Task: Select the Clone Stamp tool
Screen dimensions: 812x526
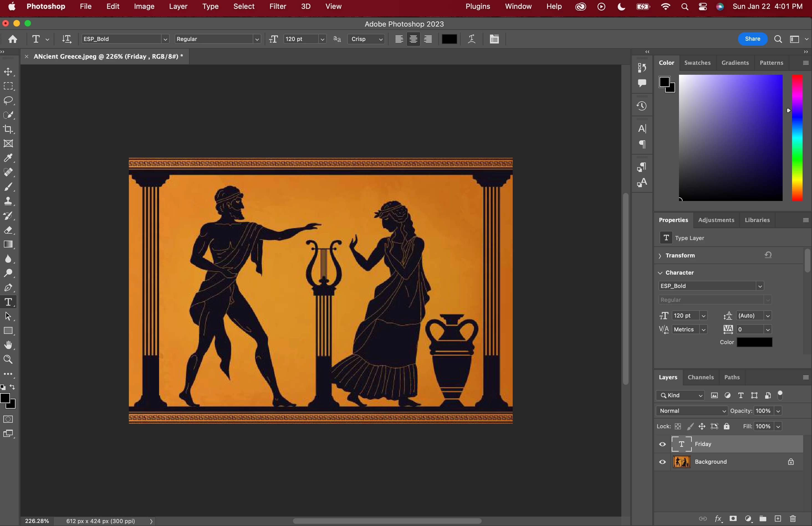Action: click(x=8, y=201)
